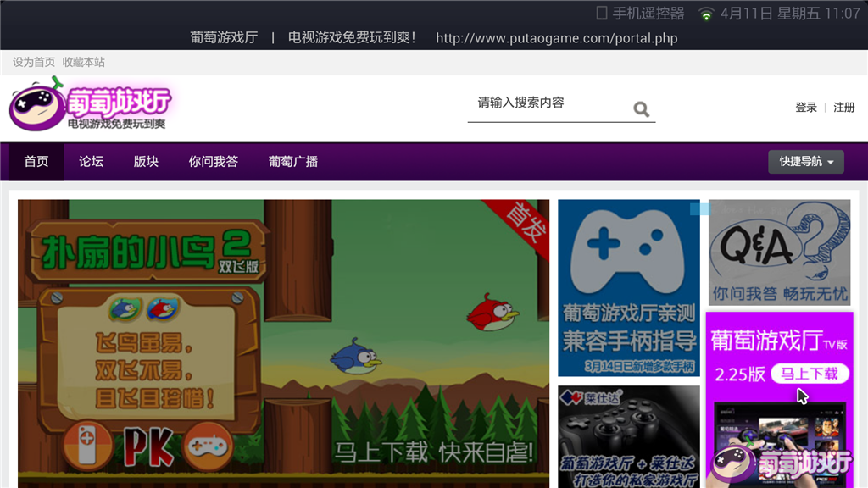The height and width of the screenshot is (488, 868).
Task: Click the date and time in status bar
Action: pos(790,14)
